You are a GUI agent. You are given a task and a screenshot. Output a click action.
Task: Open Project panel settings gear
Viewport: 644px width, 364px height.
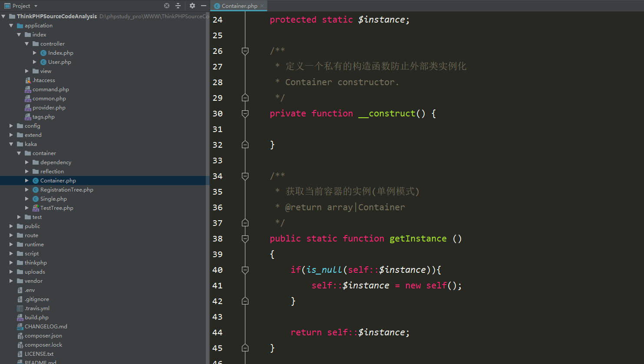point(192,6)
